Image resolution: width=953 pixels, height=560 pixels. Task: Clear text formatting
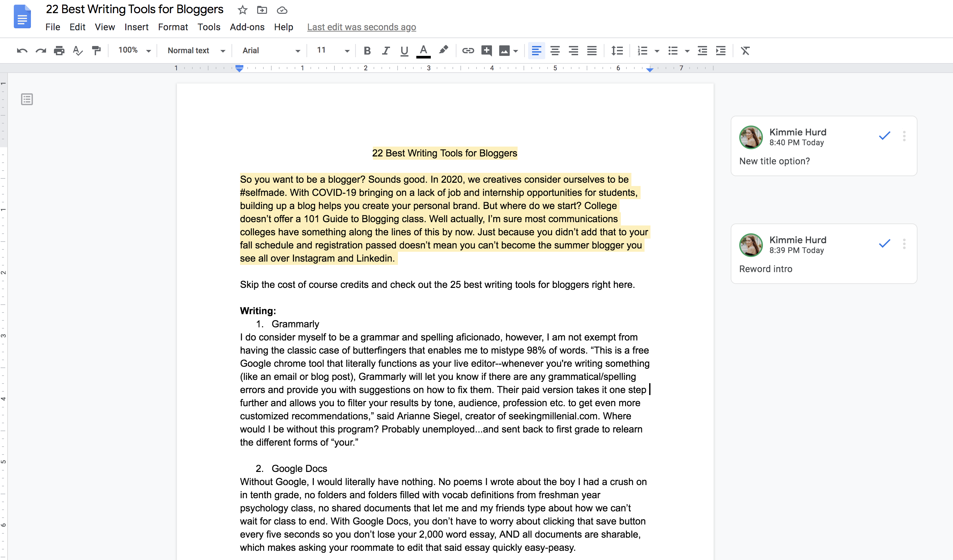pos(745,50)
